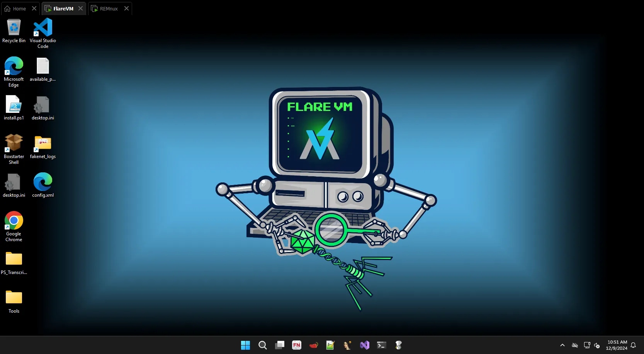
Task: Open the fakenet_logs folder
Action: [x=43, y=143]
